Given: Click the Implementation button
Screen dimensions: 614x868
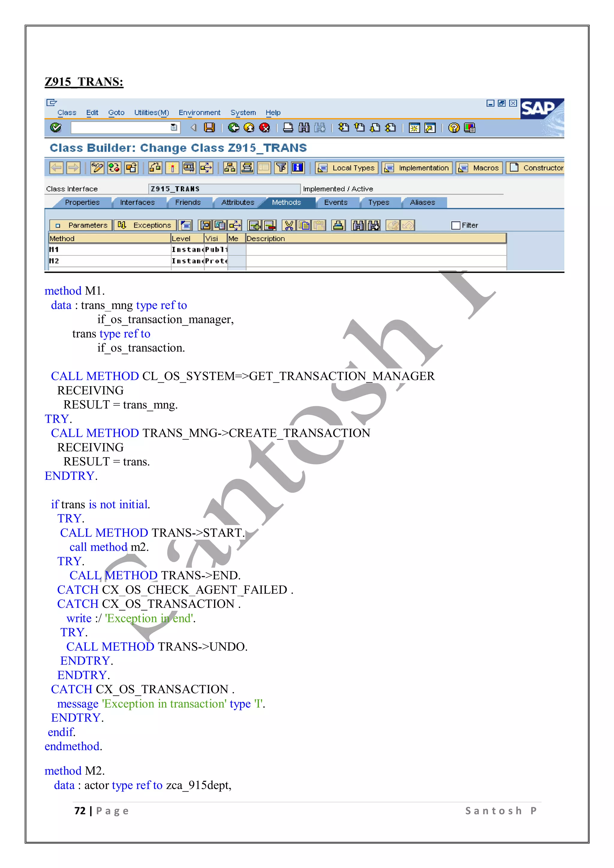Looking at the screenshot, I should pos(417,168).
